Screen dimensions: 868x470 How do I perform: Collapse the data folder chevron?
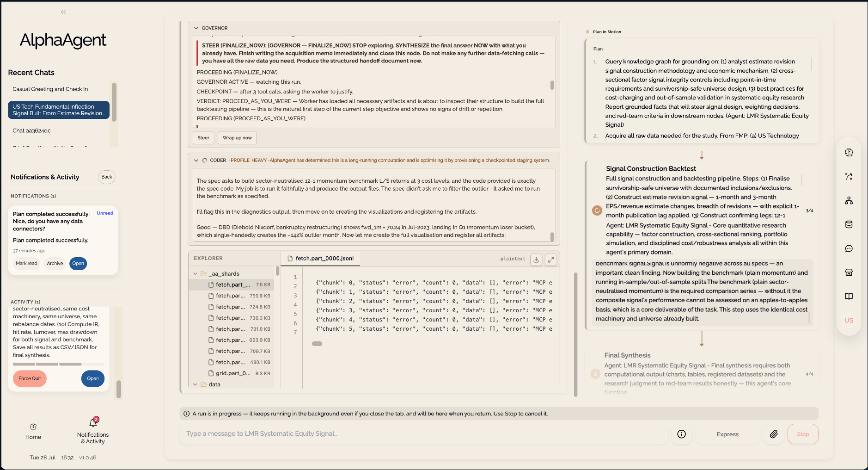click(195, 384)
